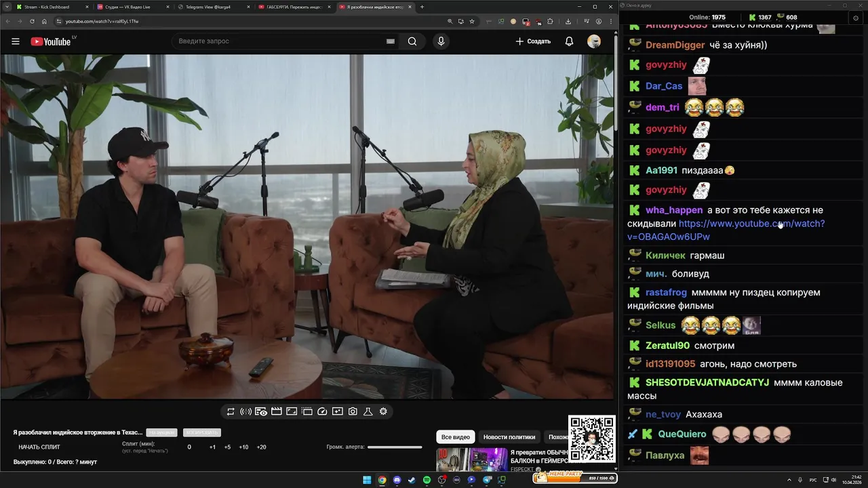This screenshot has width=868, height=488.
Task: Go to the browser home page
Action: point(44,21)
